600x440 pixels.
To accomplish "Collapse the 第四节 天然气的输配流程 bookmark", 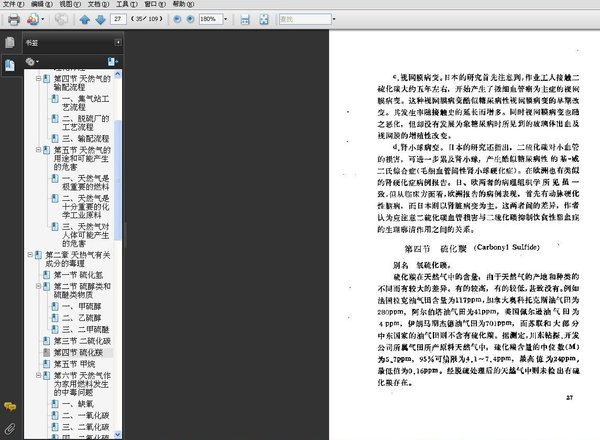I will (38, 78).
